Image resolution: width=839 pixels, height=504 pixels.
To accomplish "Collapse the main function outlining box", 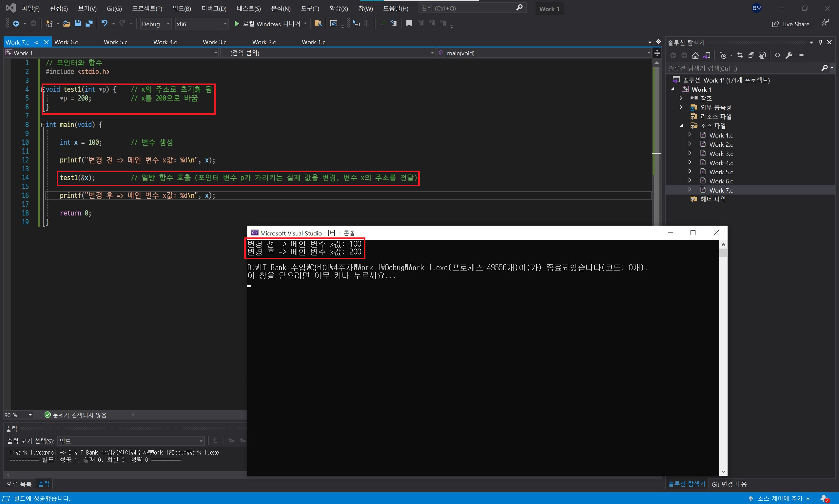I will point(43,125).
